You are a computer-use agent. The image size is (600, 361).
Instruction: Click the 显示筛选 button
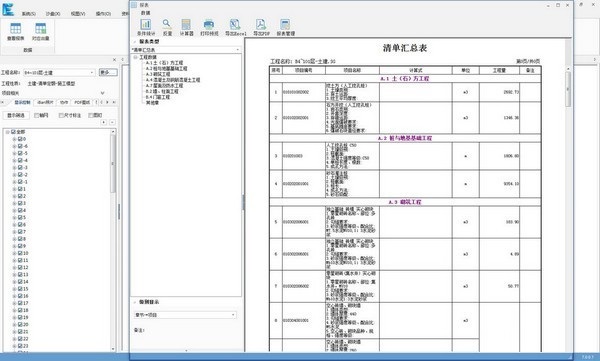(x=16, y=115)
